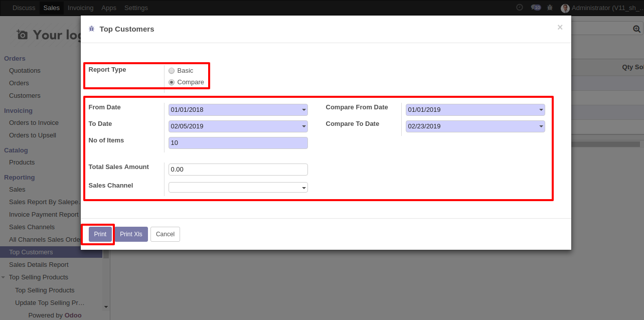
Task: Open the Sales report under Reporting
Action: (x=17, y=190)
